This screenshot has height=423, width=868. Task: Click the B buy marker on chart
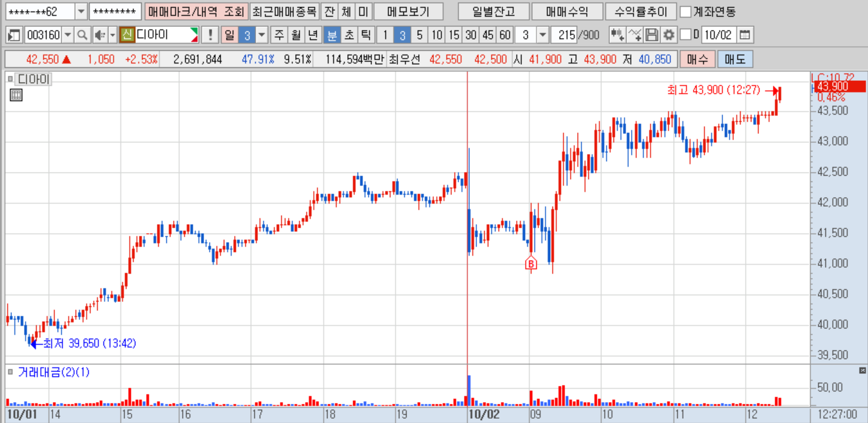(531, 263)
